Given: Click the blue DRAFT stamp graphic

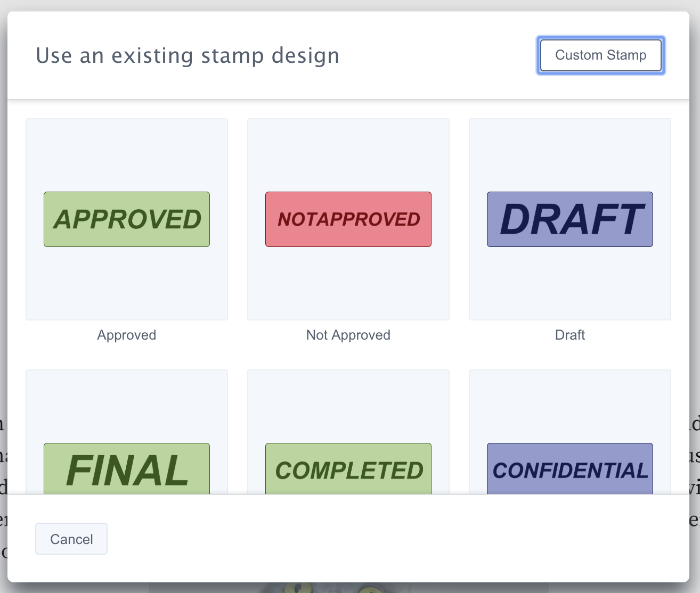Looking at the screenshot, I should [x=569, y=219].
